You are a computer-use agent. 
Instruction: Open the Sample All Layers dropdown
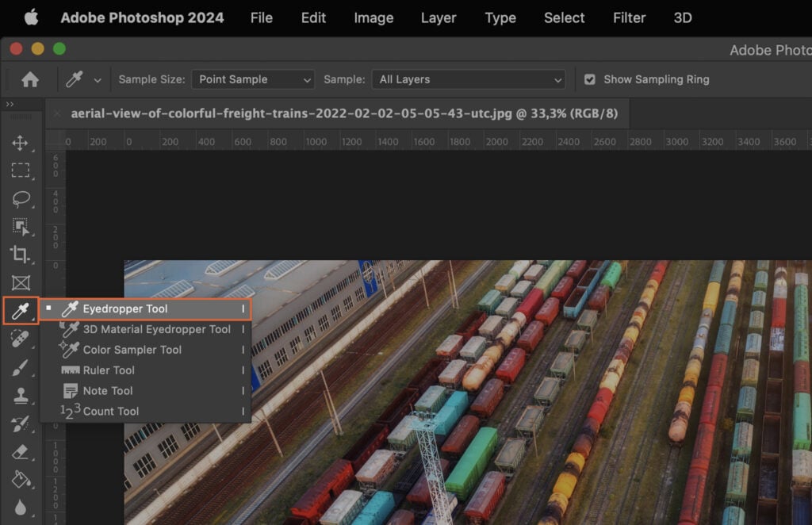pos(468,79)
